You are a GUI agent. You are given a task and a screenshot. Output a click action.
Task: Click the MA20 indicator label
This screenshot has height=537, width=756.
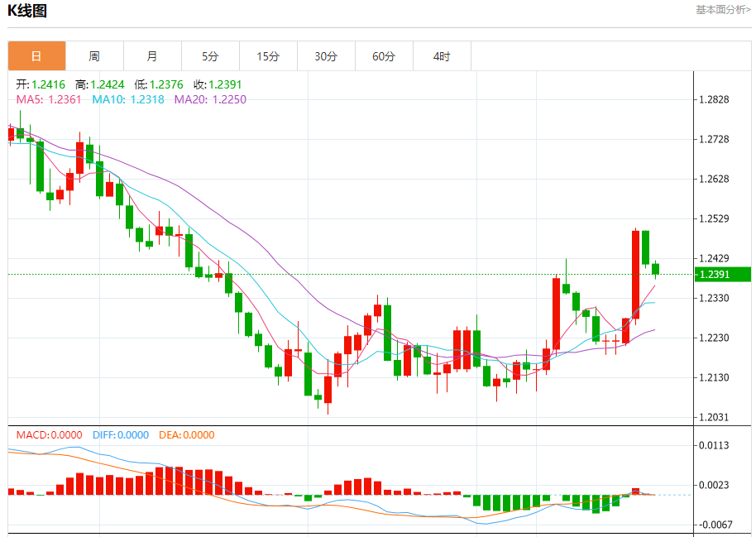pyautogui.click(x=210, y=99)
